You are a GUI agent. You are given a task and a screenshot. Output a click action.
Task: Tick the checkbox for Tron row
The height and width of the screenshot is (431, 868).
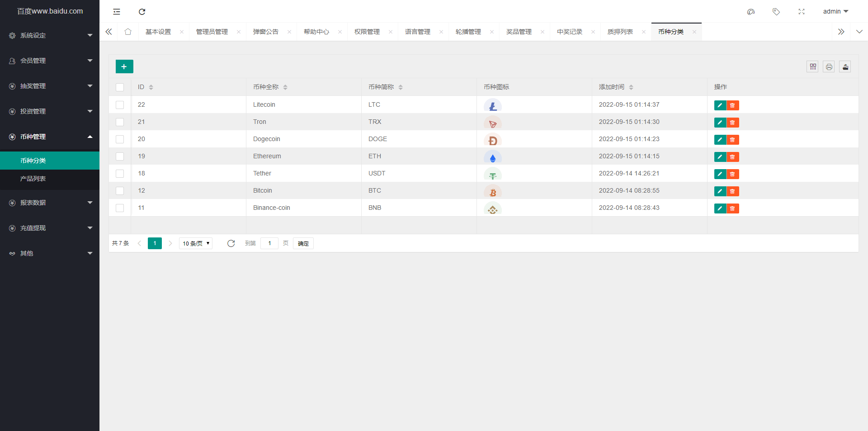click(120, 122)
